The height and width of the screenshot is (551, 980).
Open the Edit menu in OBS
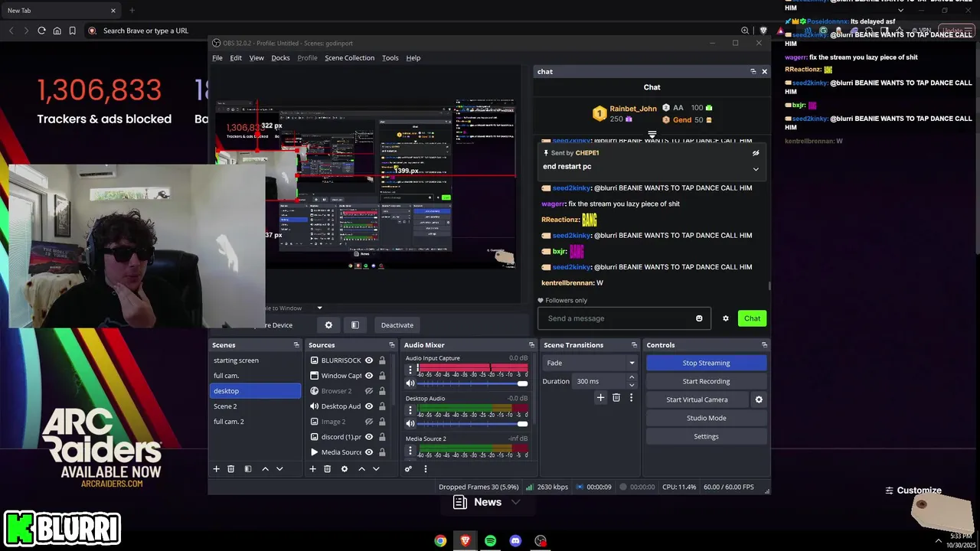[236, 58]
